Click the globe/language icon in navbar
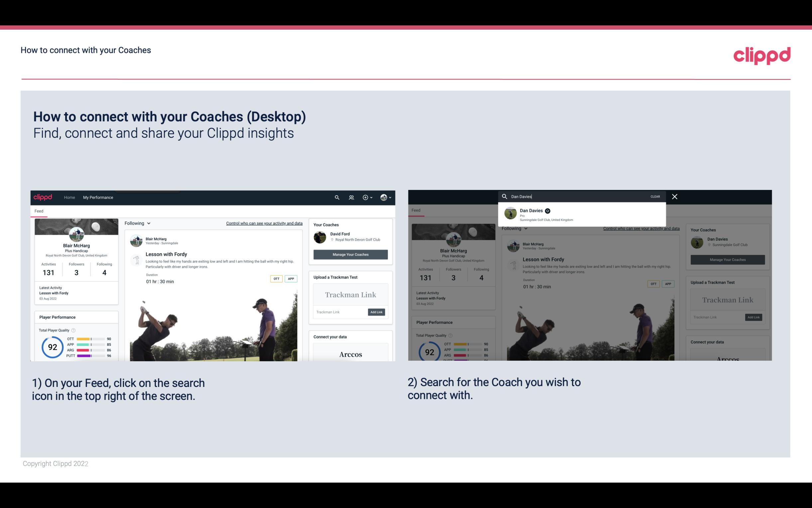 pyautogui.click(x=384, y=197)
